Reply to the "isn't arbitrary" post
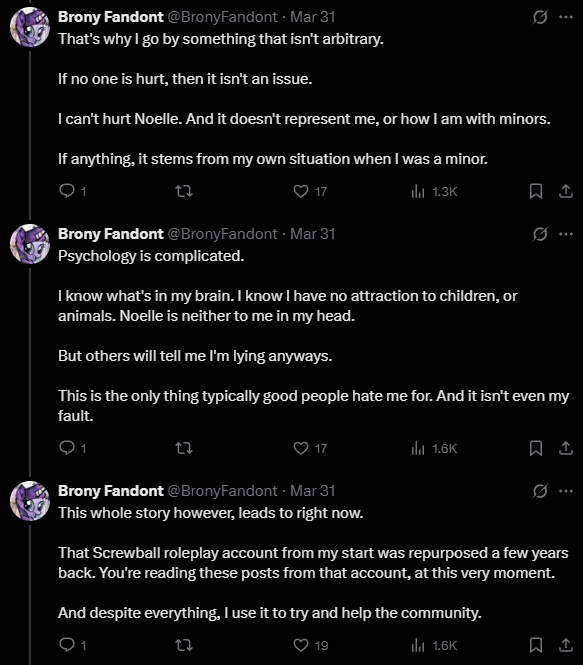 click(73, 191)
